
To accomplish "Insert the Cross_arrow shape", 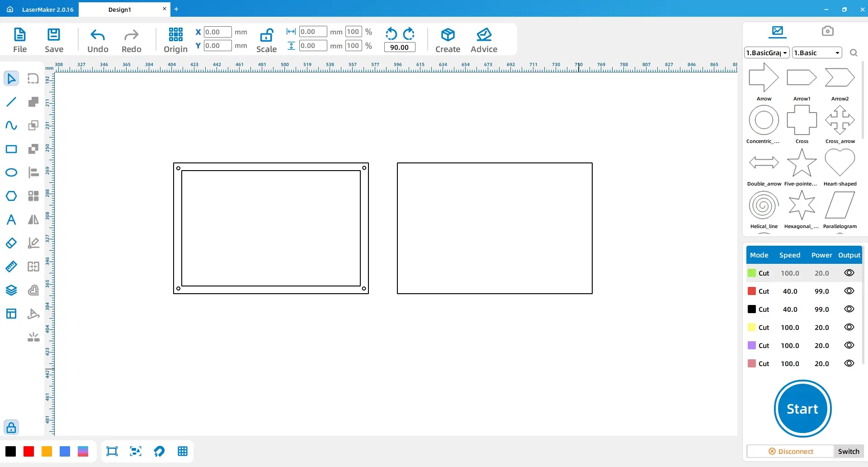I will point(840,124).
